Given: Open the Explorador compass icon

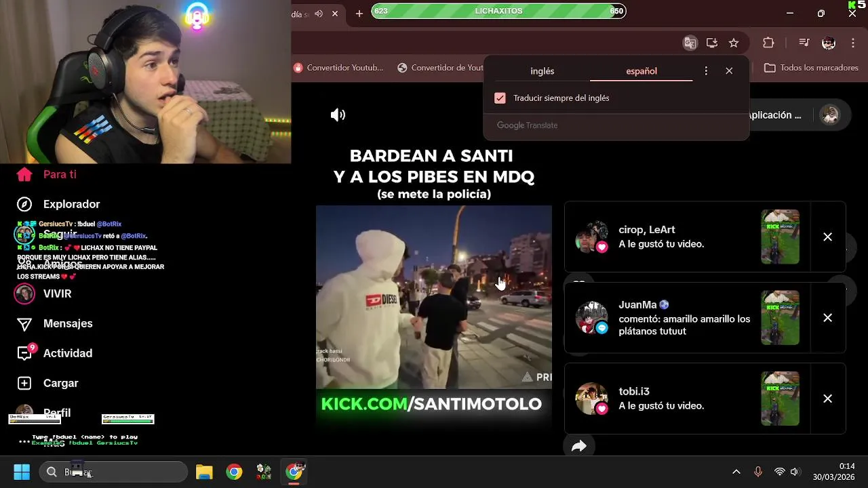Looking at the screenshot, I should (x=24, y=204).
